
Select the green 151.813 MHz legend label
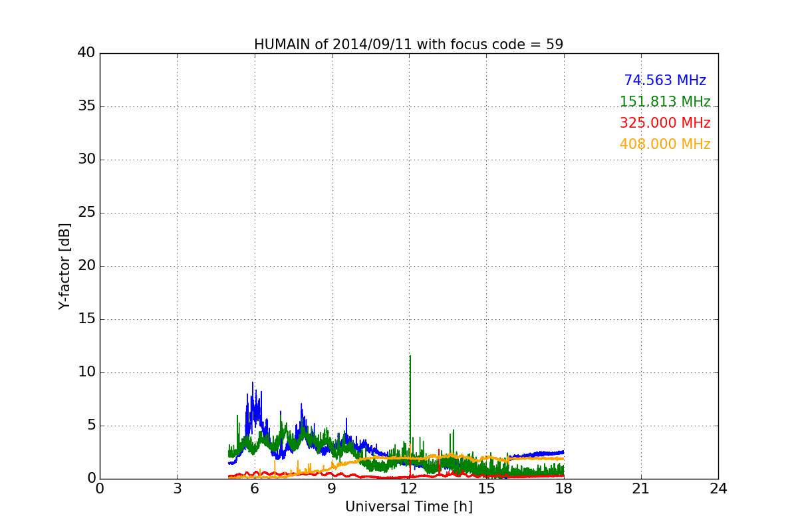click(665, 102)
